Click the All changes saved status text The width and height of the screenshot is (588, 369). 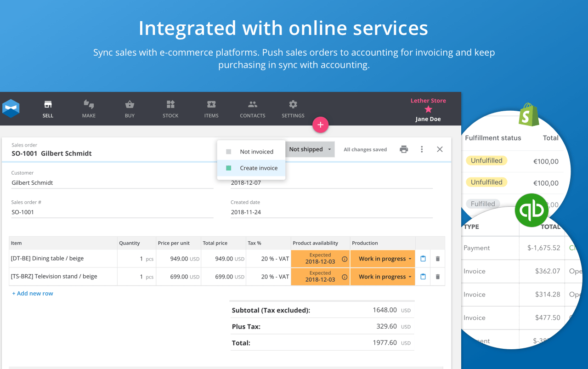click(x=365, y=149)
